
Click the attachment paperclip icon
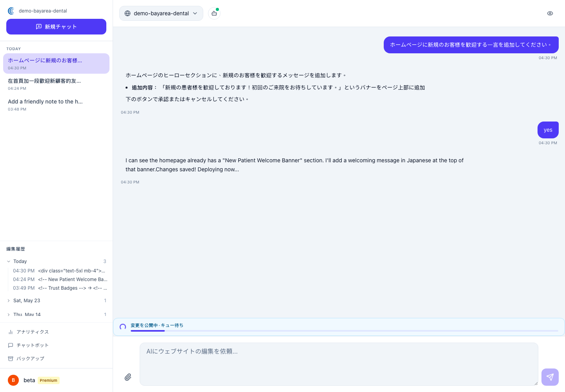(128, 377)
